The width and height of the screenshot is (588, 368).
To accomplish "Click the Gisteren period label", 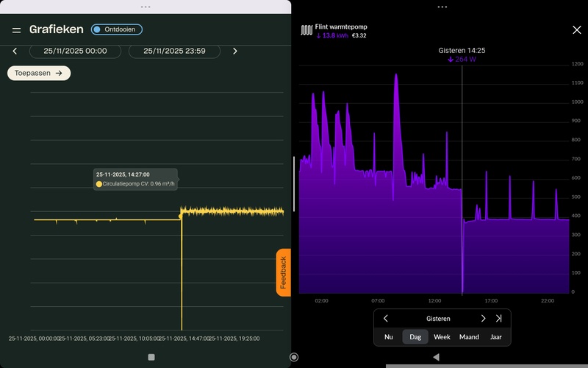I will coord(438,319).
